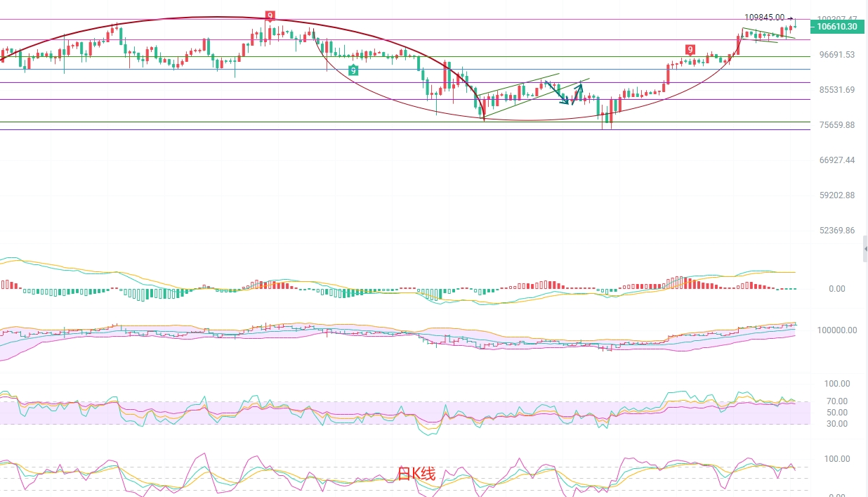Click the rightmost red 9 marker
The width and height of the screenshot is (868, 497).
690,49
